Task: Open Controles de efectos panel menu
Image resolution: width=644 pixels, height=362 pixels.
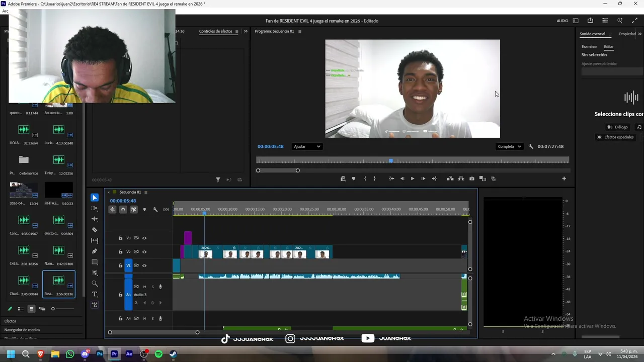Action: [237, 31]
